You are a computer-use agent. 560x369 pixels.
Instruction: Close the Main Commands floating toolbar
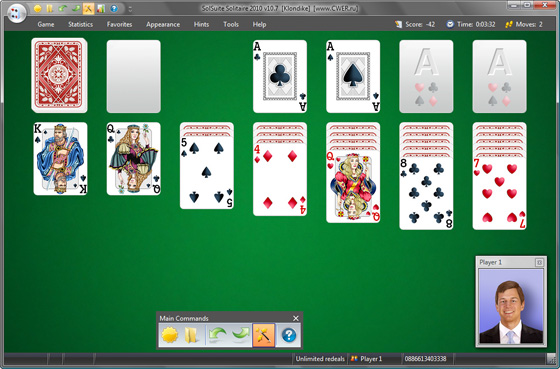pyautogui.click(x=296, y=318)
